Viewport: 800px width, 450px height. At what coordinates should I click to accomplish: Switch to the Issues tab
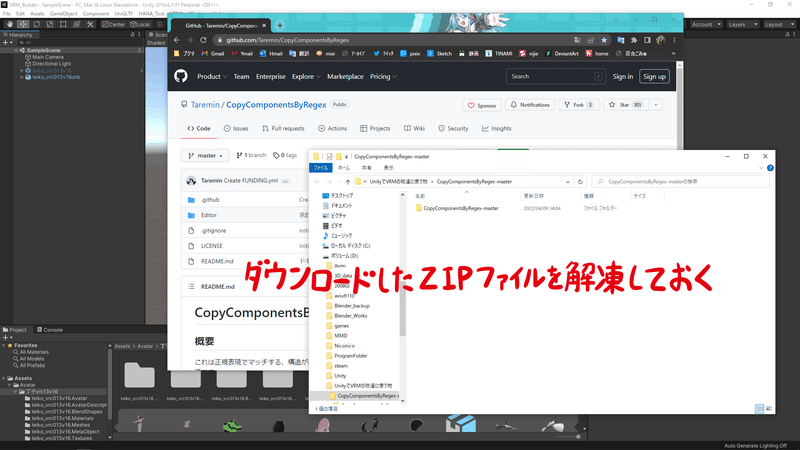click(x=236, y=129)
